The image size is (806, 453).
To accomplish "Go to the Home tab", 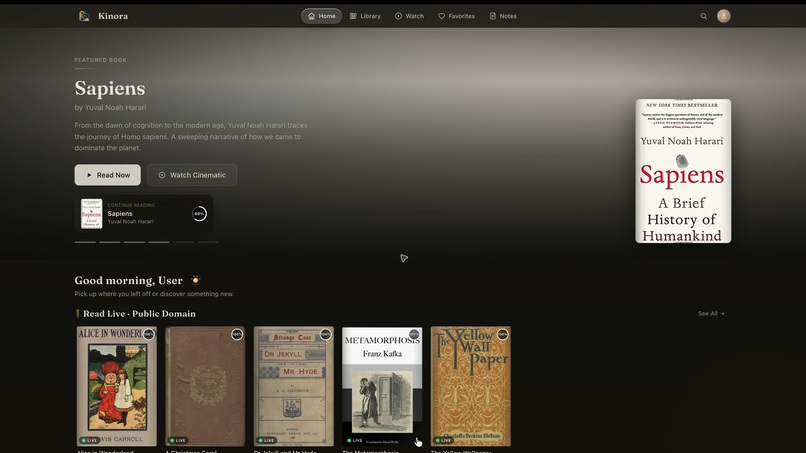I will tap(321, 16).
